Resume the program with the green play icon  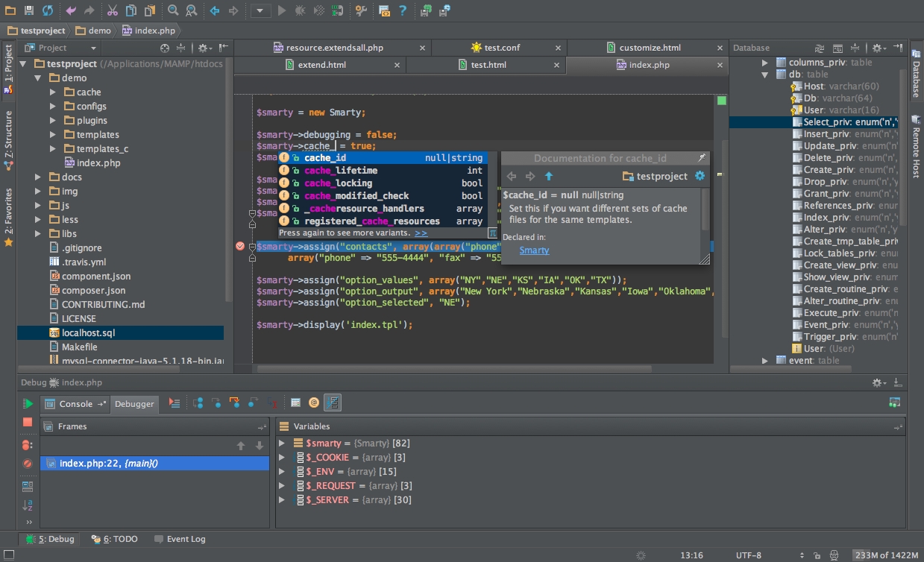28,404
